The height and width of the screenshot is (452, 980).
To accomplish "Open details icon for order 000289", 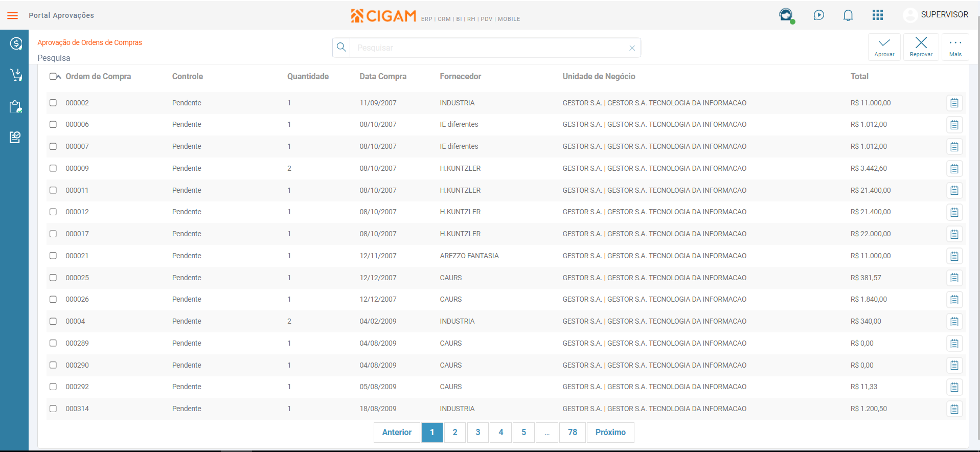I will coord(954,344).
